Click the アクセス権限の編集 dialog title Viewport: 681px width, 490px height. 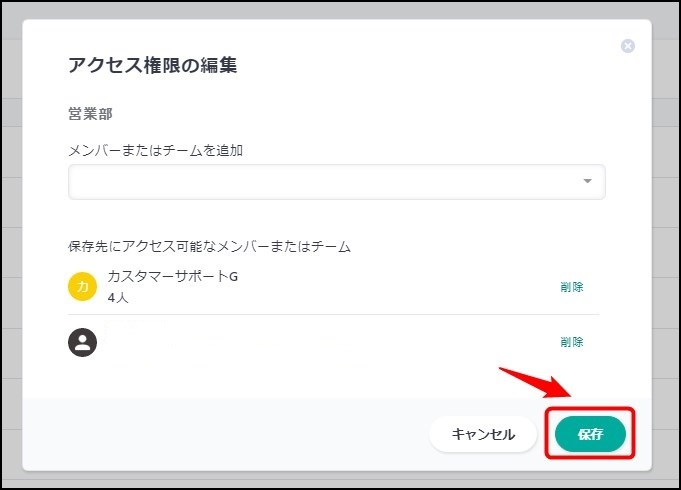[152, 66]
